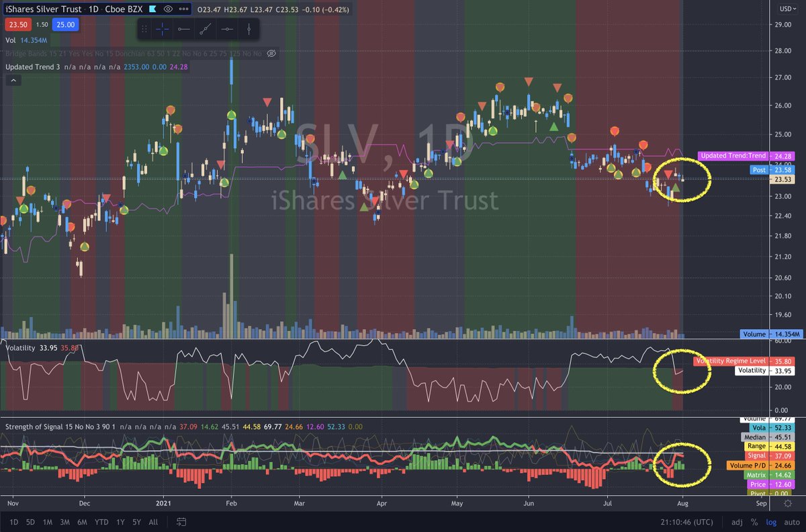806x532 pixels.
Task: Click the Signal 37.09 axis label
Action: click(770, 455)
